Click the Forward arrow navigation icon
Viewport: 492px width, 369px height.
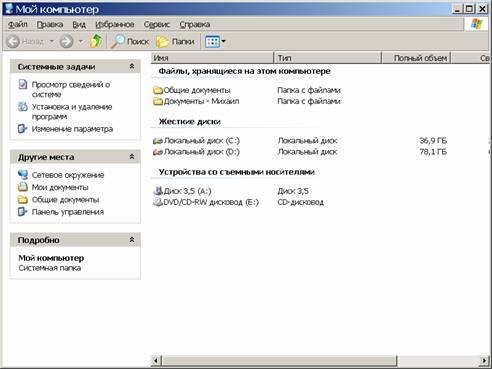point(66,42)
